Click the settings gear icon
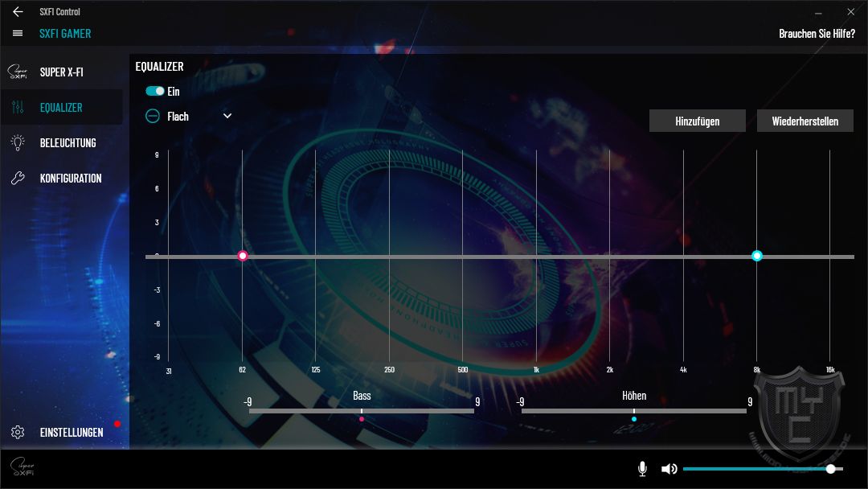 click(18, 432)
